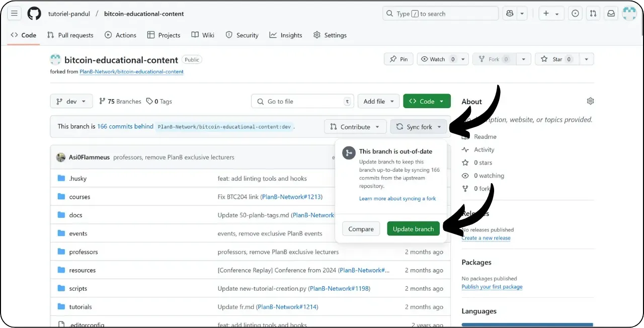Open the Insights tab
644x328 pixels.
(286, 35)
